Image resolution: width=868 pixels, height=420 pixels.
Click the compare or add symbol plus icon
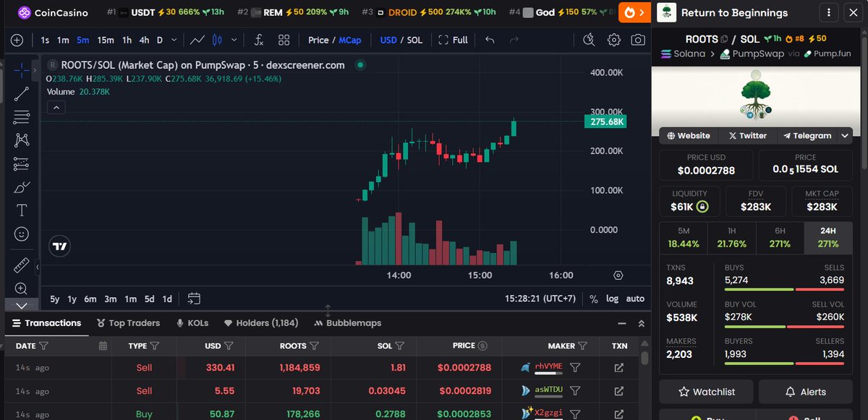point(17,40)
